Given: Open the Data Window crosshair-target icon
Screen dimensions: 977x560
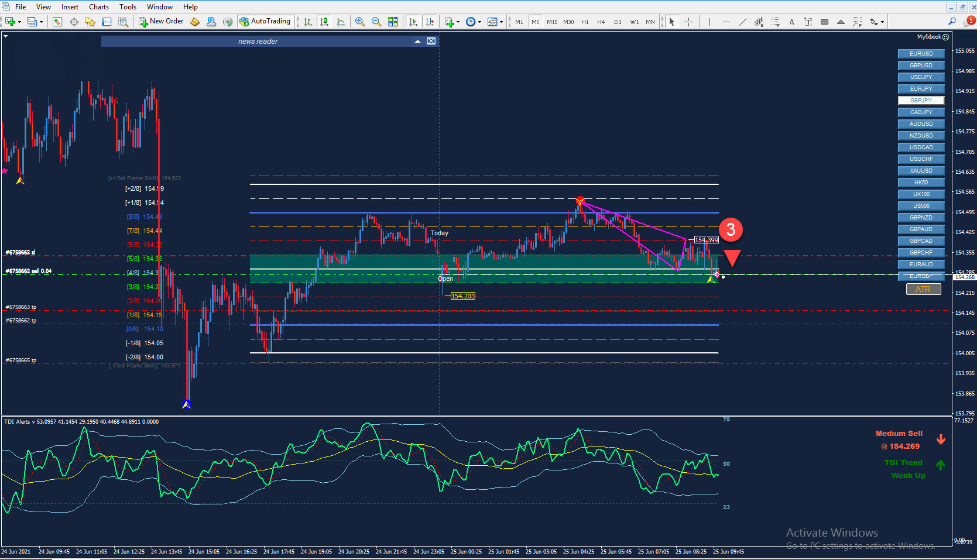Looking at the screenshot, I should [x=74, y=22].
